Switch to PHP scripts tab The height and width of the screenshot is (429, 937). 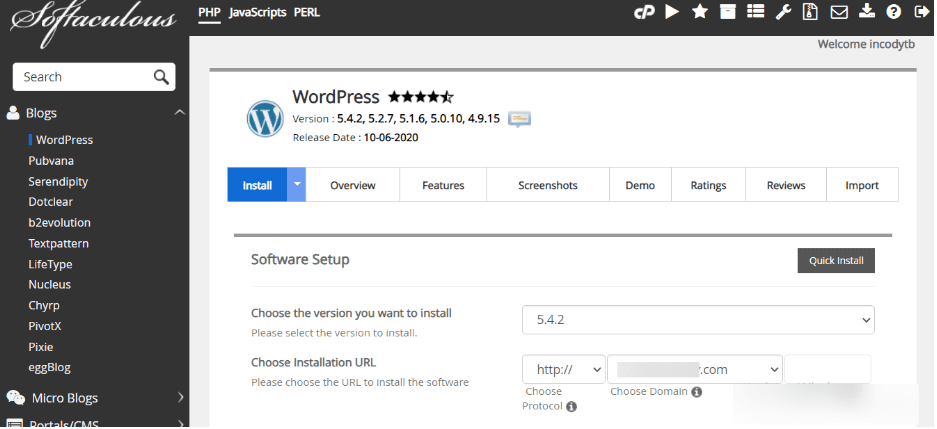pos(210,12)
